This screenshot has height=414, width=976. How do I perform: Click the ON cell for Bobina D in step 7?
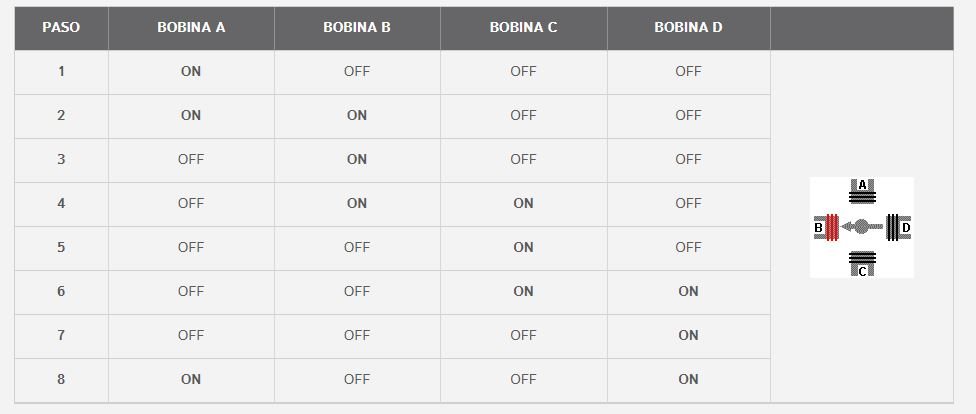pyautogui.click(x=688, y=335)
